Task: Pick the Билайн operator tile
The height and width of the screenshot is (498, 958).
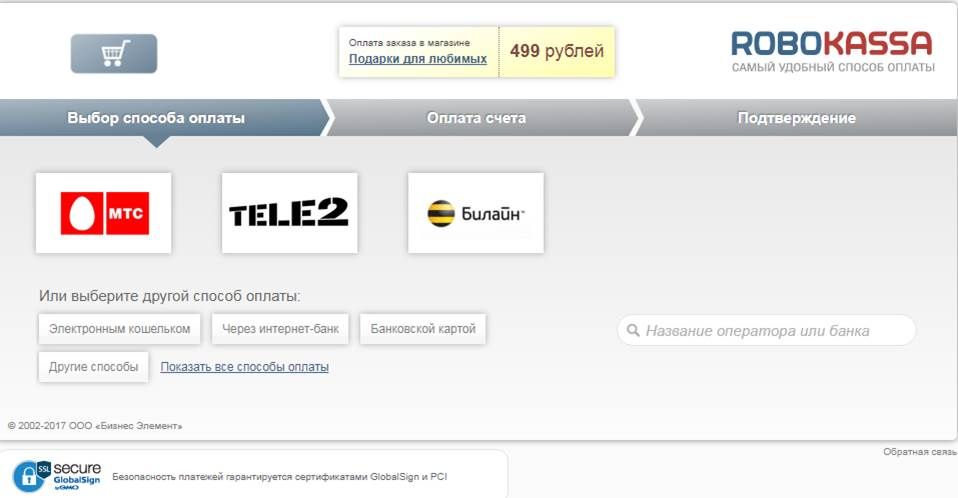Action: 475,213
